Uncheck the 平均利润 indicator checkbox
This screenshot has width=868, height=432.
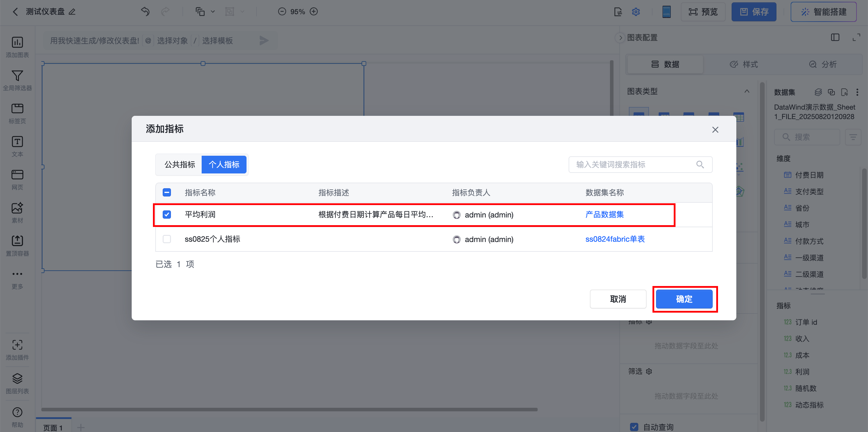[x=167, y=215]
